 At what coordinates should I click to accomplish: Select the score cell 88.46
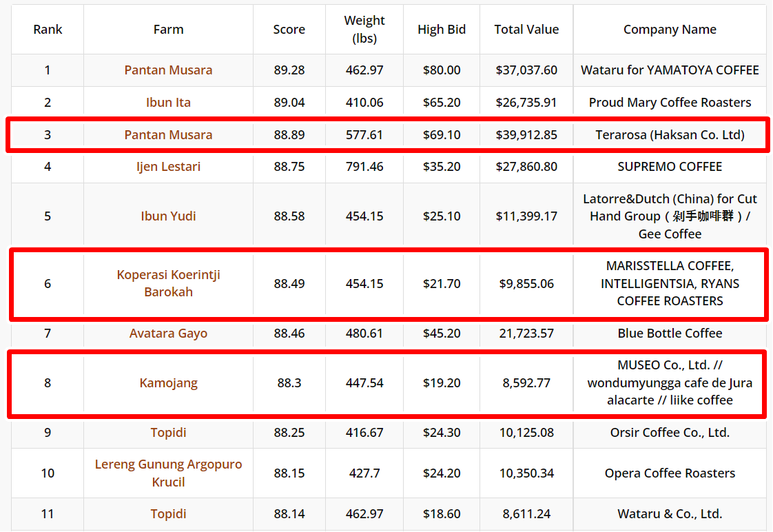[x=289, y=334]
